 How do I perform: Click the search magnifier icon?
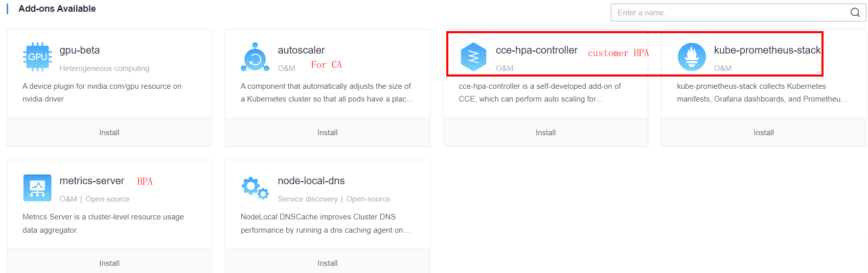(855, 13)
